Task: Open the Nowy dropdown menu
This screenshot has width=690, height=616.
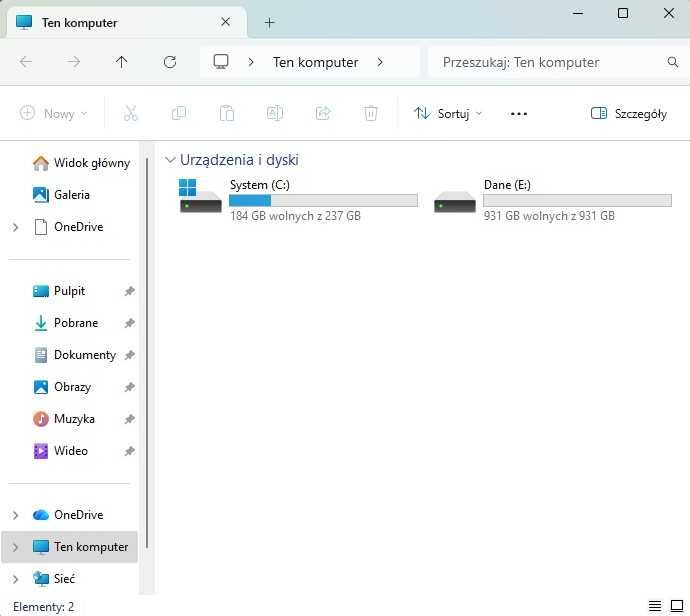Action: 54,114
